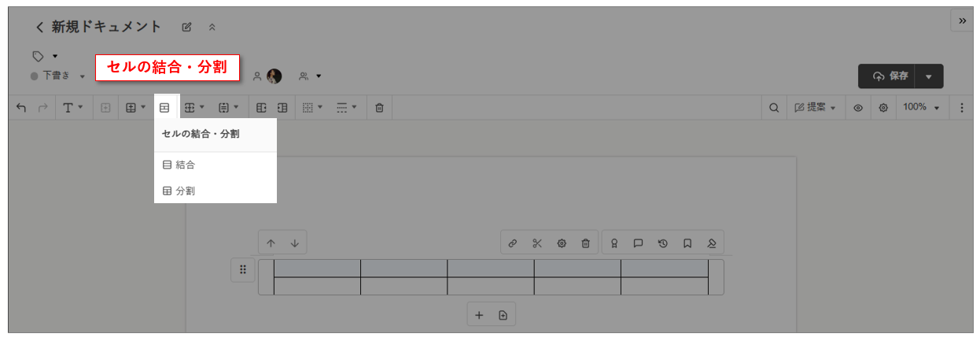Expand the 下書き status dropdown
Image resolution: width=980 pixels, height=341 pixels.
58,76
